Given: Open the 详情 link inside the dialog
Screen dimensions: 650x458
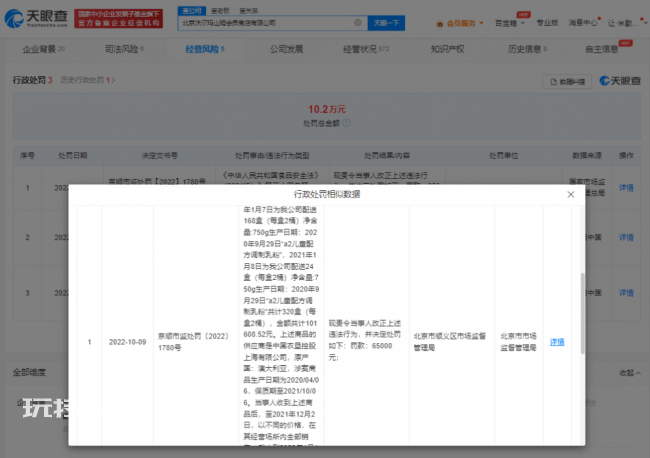Looking at the screenshot, I should pyautogui.click(x=557, y=342).
